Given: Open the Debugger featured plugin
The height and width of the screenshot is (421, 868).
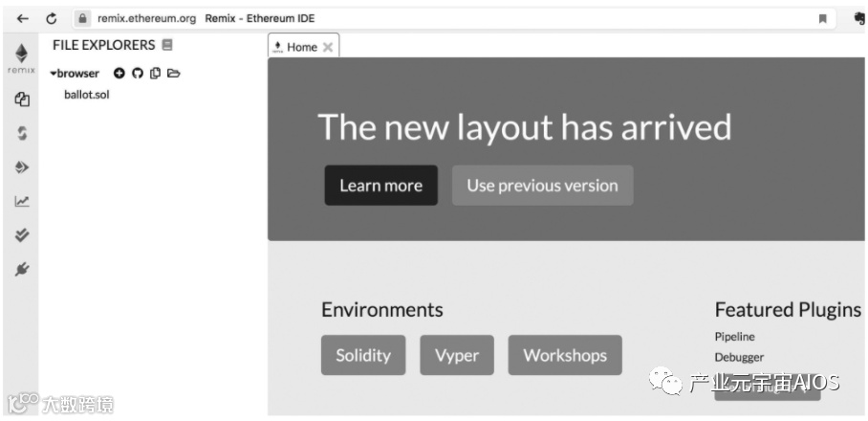Looking at the screenshot, I should (739, 357).
